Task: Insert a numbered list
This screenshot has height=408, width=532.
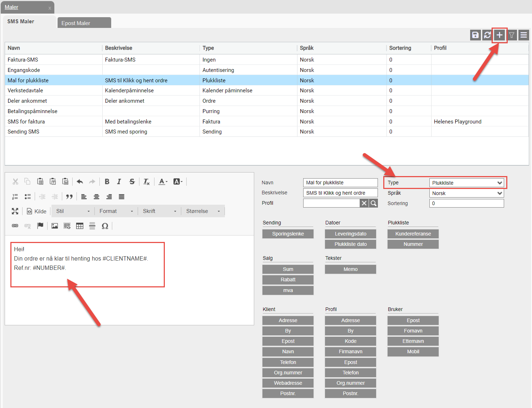Action: pyautogui.click(x=15, y=196)
